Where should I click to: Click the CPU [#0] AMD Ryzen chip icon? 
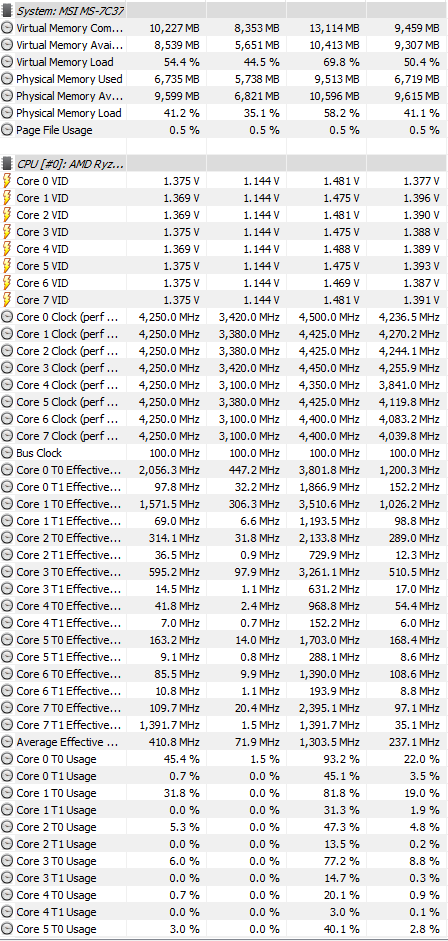pos(7,164)
